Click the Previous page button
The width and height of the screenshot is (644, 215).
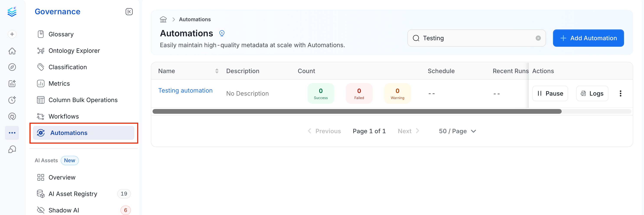coord(324,131)
